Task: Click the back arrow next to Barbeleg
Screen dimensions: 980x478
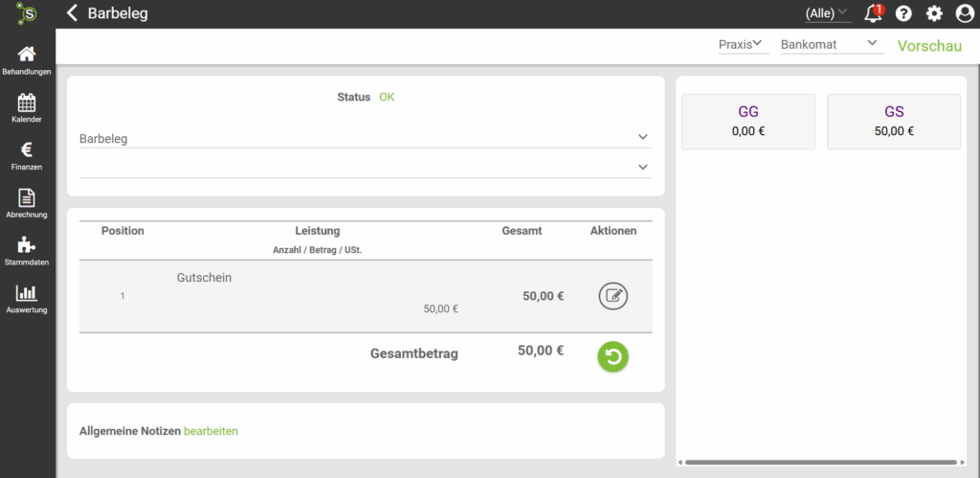Action: click(73, 13)
